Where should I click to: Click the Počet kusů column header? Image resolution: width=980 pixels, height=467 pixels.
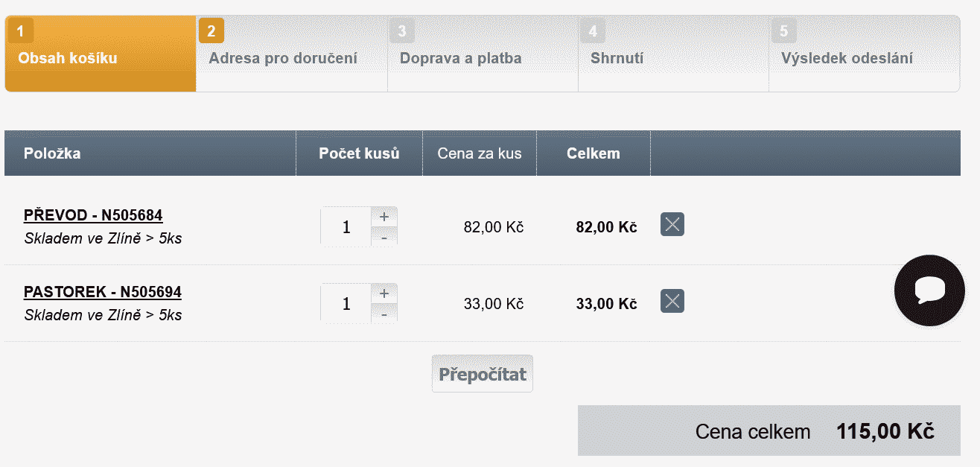coord(359,153)
